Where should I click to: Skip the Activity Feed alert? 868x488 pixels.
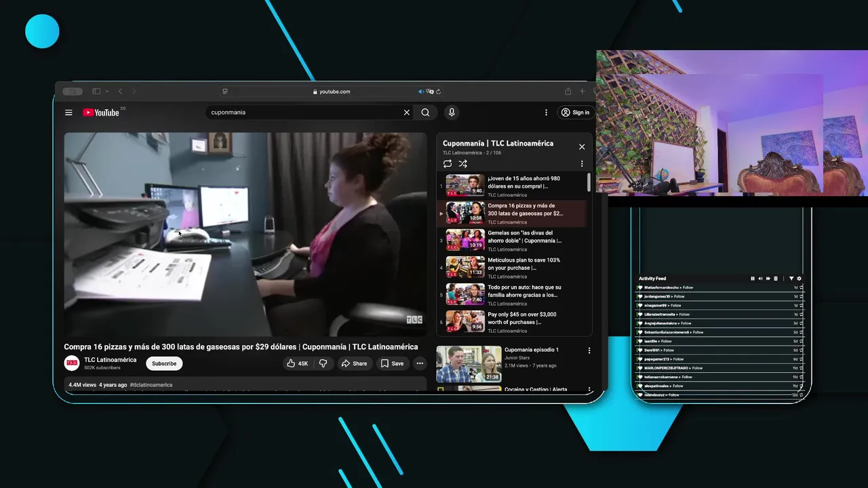(767, 279)
